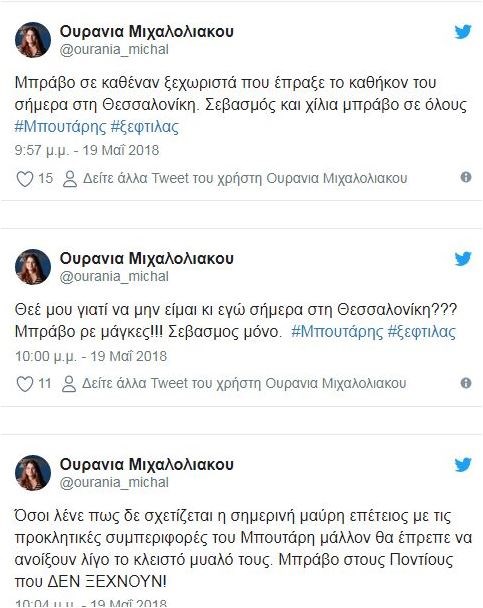Click the Twitter bird icon on first tweet
Screen dimensions: 483x608
463,32
